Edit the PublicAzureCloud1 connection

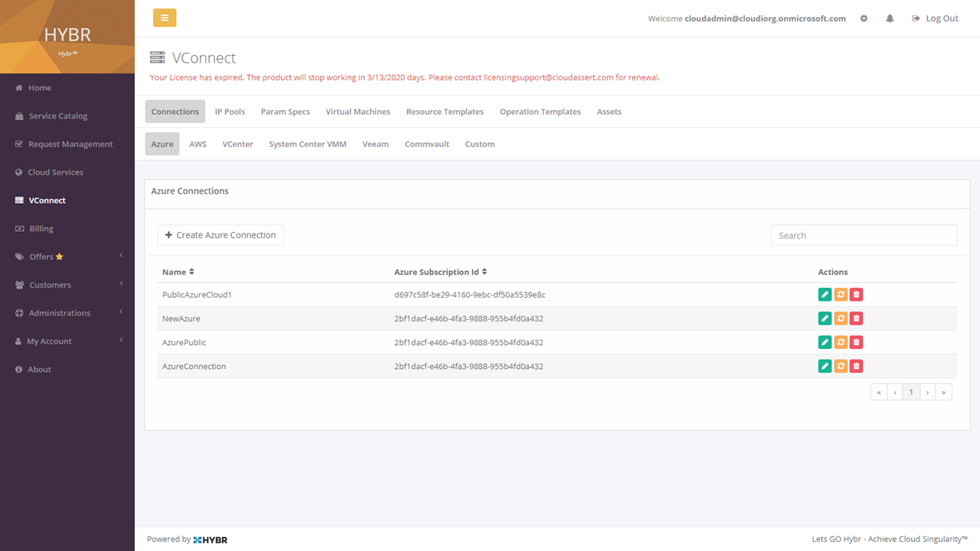[825, 295]
